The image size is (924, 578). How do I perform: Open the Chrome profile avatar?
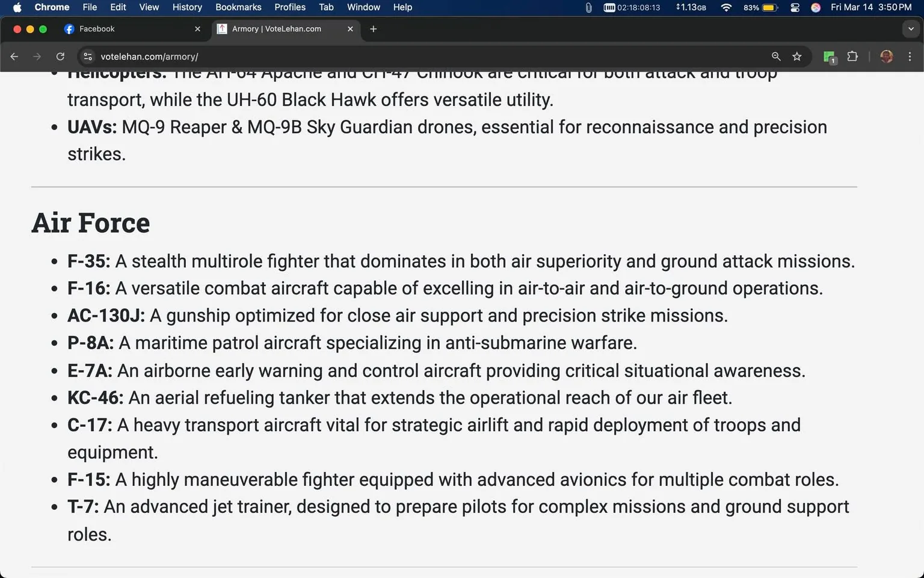pyautogui.click(x=886, y=56)
